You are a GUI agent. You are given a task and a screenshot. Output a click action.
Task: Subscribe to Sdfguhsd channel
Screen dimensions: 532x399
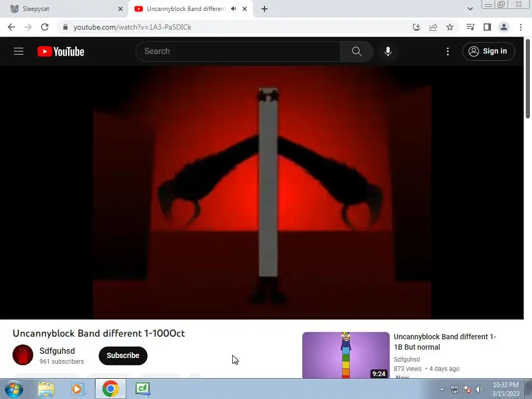pos(123,355)
